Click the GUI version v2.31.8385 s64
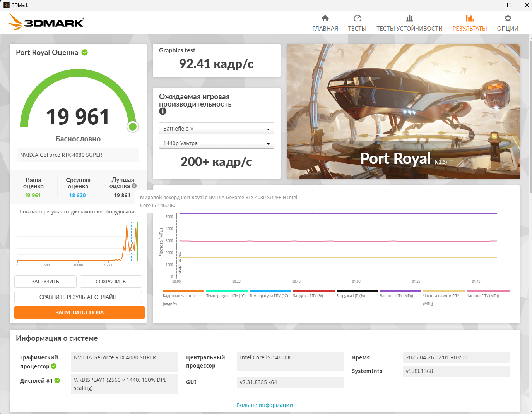532x414 pixels. tap(290, 382)
